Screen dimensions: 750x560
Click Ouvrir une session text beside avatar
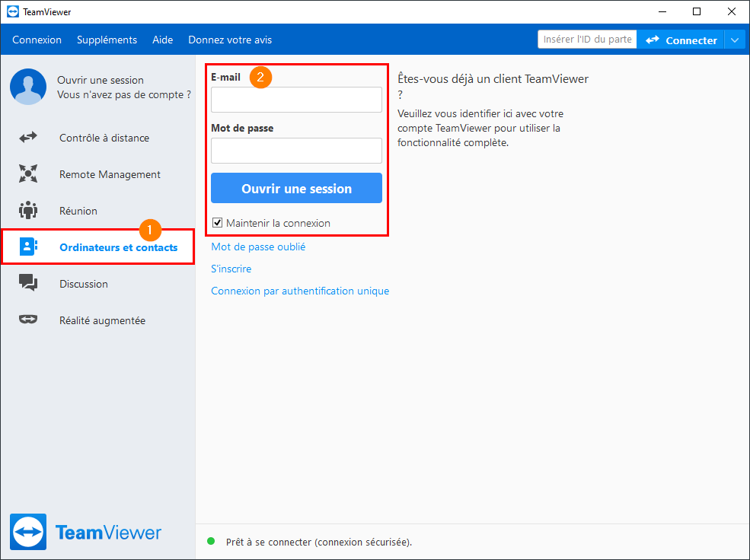pyautogui.click(x=101, y=80)
